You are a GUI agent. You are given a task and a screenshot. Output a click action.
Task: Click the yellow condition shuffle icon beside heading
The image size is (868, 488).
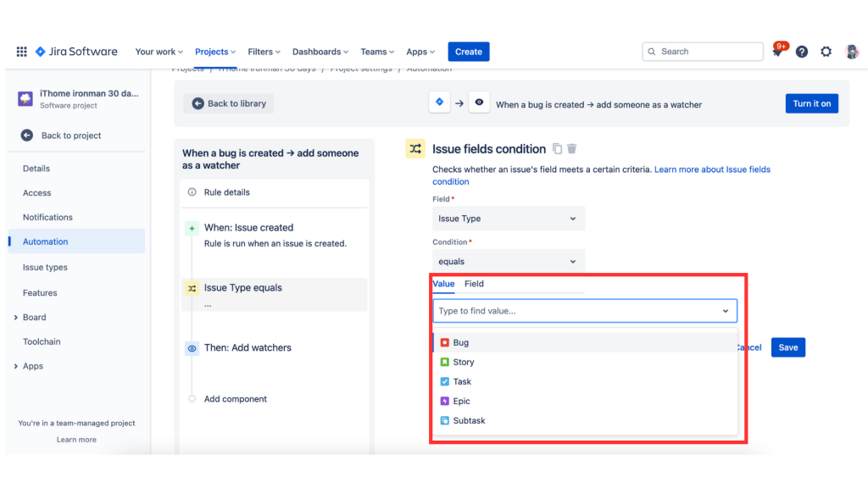pos(415,149)
